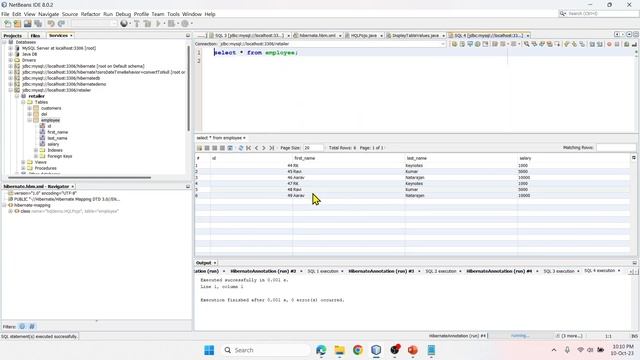
Task: Expand the Indexes folder
Action: point(36,150)
